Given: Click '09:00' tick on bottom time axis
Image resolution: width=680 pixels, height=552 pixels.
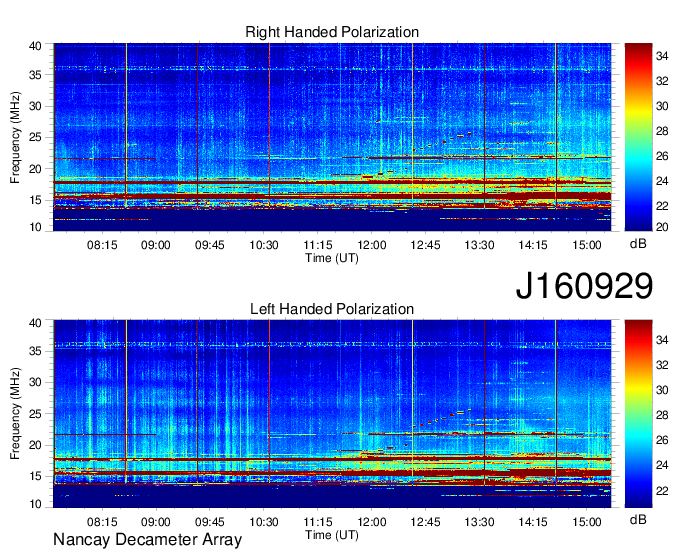Looking at the screenshot, I should click(156, 522).
